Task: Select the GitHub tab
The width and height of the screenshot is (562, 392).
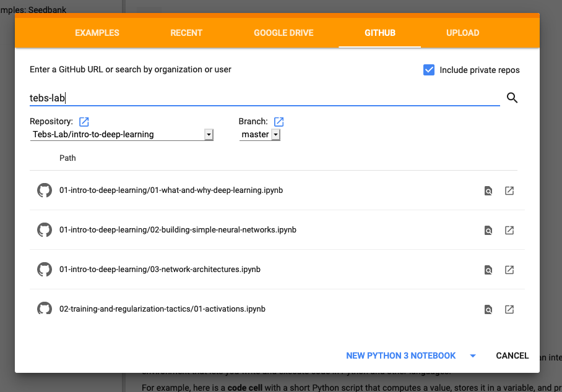Action: 380,33
